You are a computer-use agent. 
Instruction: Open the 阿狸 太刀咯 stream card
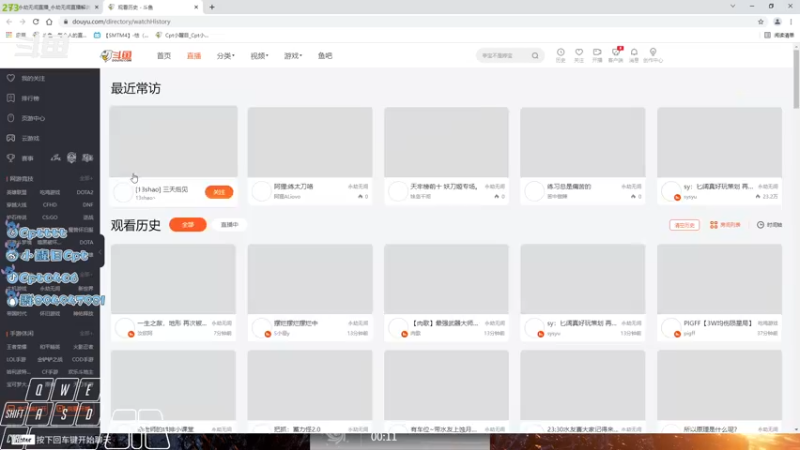(310, 155)
